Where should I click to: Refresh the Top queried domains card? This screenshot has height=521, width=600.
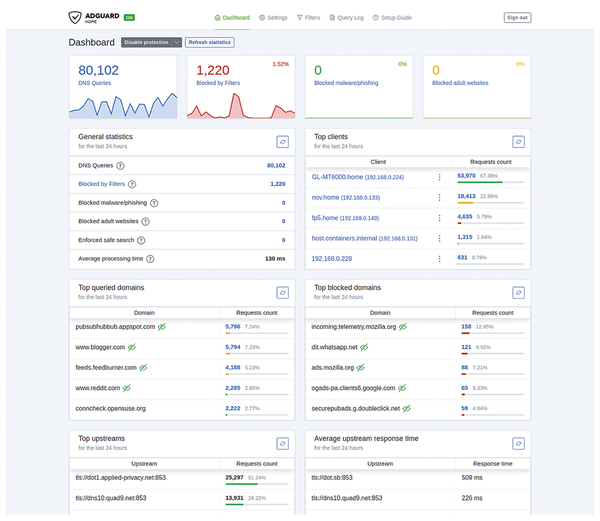point(282,293)
